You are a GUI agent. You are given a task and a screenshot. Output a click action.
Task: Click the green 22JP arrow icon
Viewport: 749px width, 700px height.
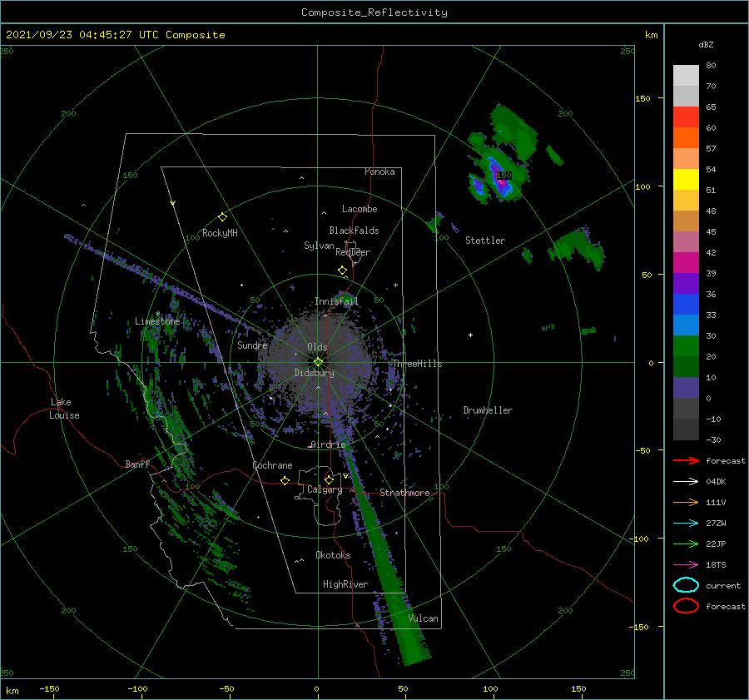686,544
